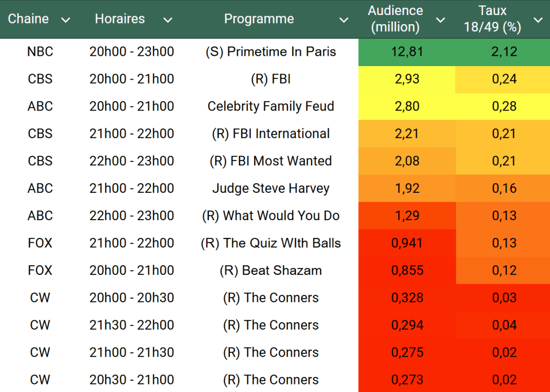Click the Programme header label
This screenshot has width=550, height=392.
point(259,19)
